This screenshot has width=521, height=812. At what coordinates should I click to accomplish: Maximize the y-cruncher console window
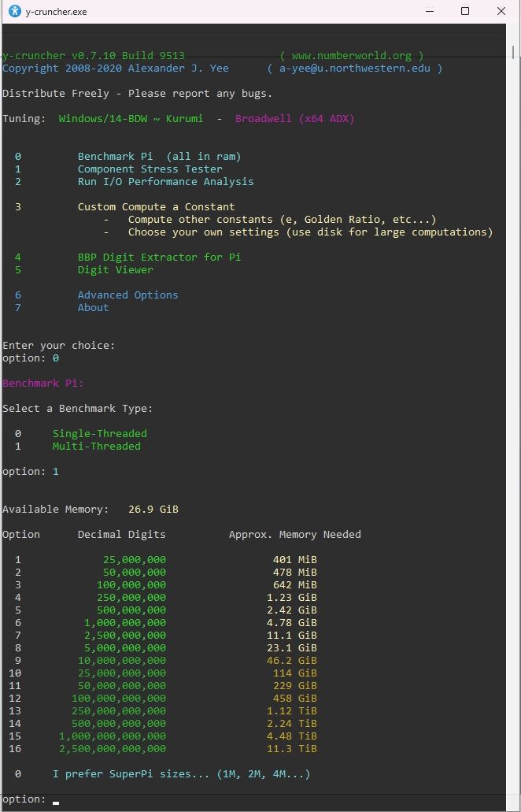(465, 12)
